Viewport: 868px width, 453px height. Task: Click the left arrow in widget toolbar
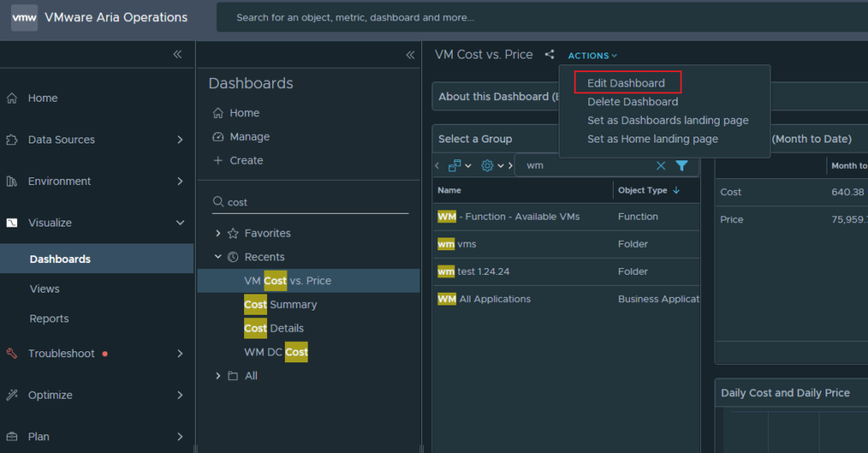coord(437,165)
